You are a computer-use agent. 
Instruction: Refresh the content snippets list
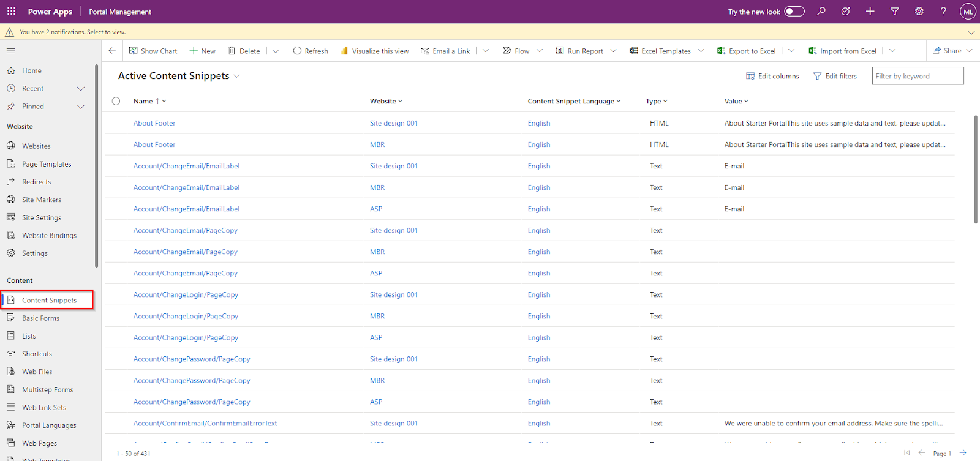tap(311, 51)
